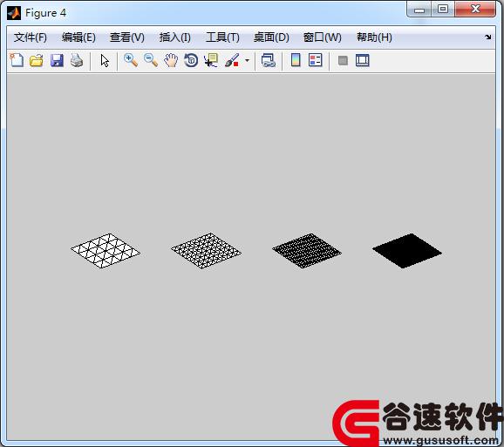Click the Link Plot icon
The height and width of the screenshot is (447, 504).
click(268, 60)
